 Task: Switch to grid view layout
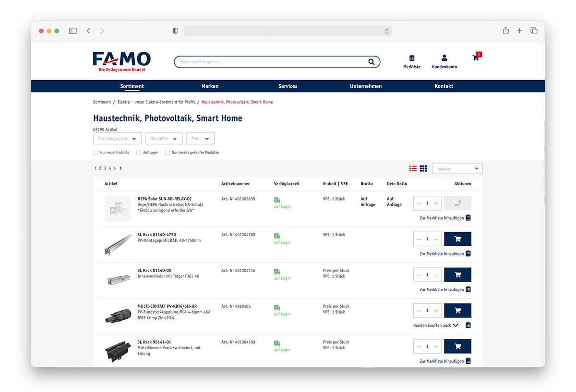click(423, 168)
